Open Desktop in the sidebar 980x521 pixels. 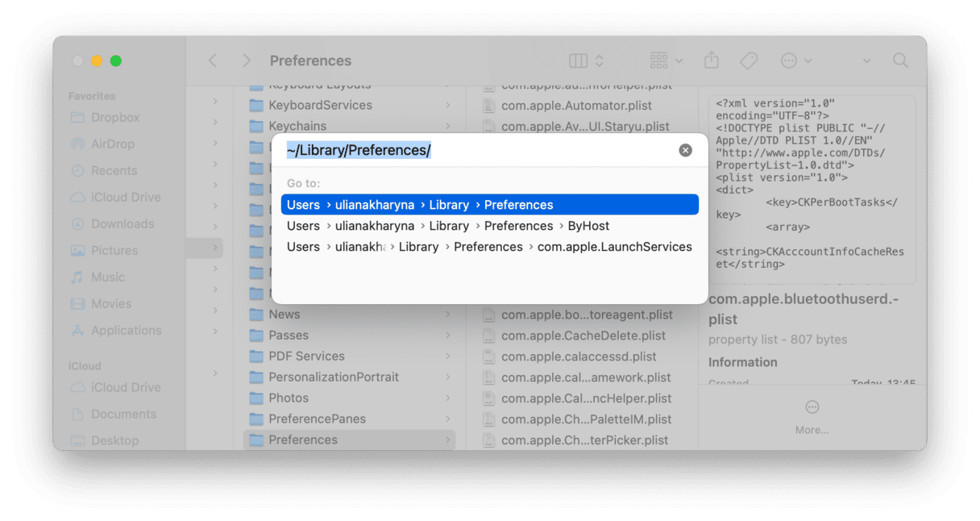click(105, 440)
